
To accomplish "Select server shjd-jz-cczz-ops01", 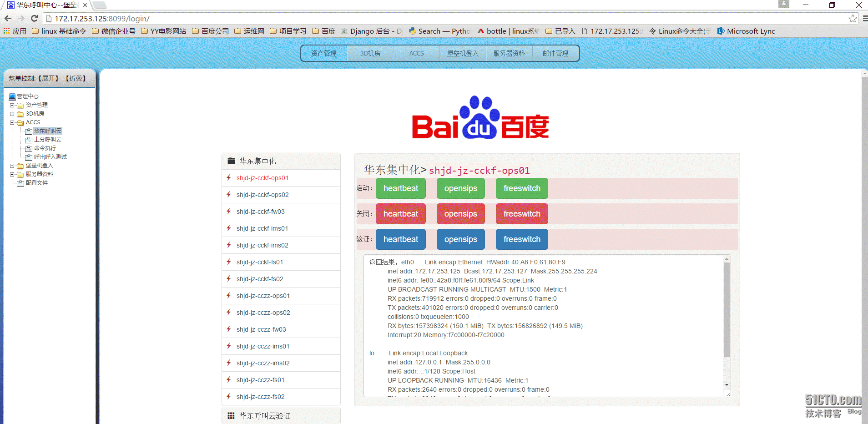I will pos(281,296).
